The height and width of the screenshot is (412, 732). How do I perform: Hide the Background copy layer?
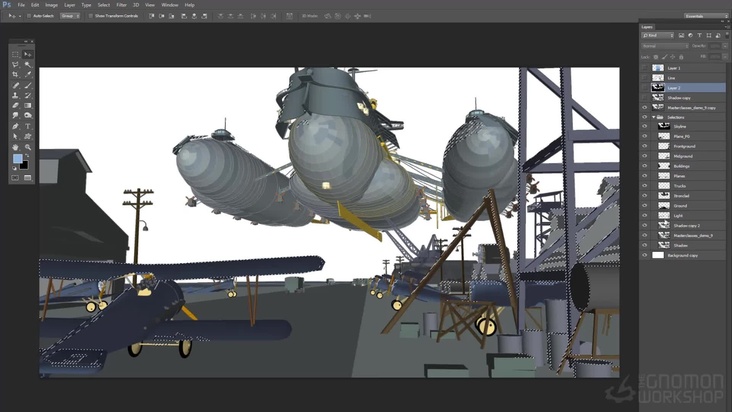[x=645, y=255]
